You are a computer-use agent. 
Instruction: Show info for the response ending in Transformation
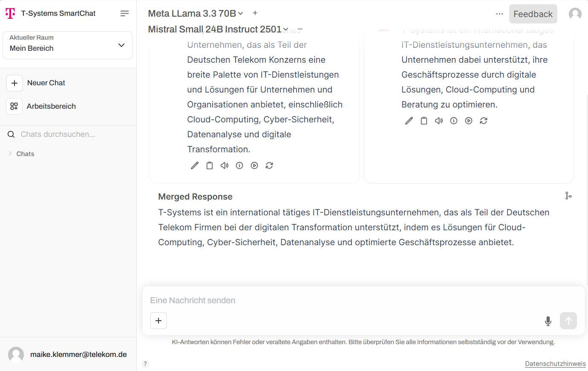pos(239,165)
